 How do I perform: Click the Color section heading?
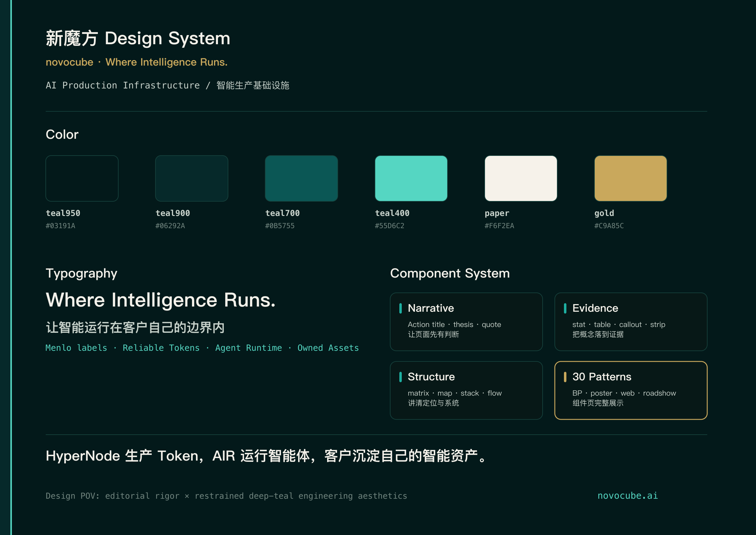coord(62,135)
